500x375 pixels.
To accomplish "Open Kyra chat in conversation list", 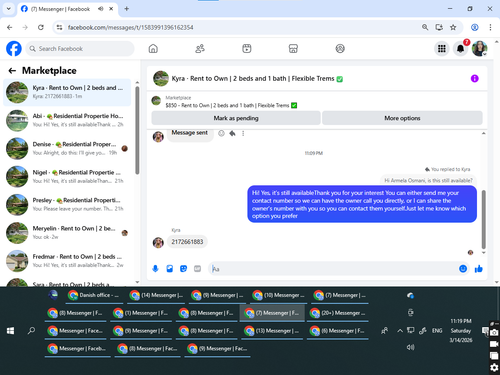I will [x=67, y=92].
